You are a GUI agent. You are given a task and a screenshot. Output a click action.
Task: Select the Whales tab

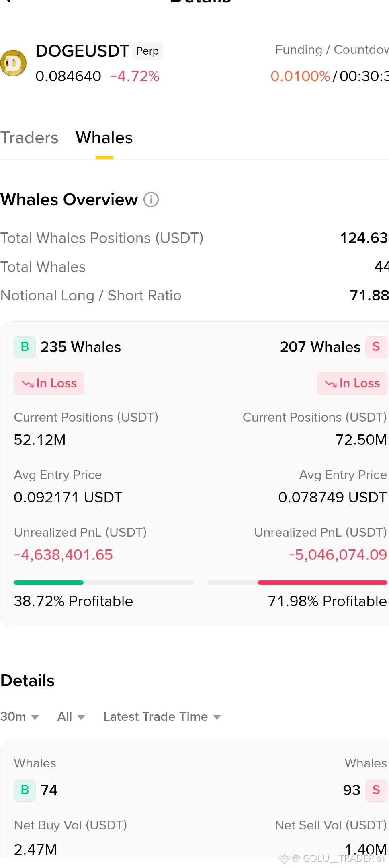coord(104,138)
